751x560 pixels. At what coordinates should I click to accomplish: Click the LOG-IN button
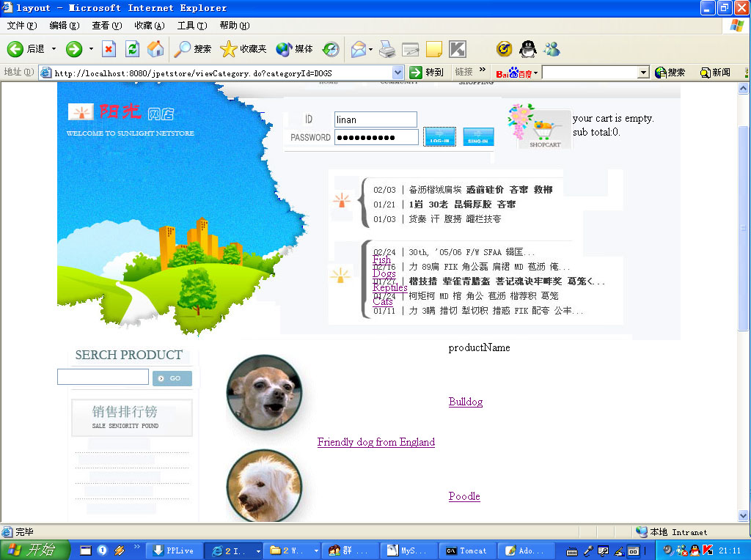pos(439,136)
